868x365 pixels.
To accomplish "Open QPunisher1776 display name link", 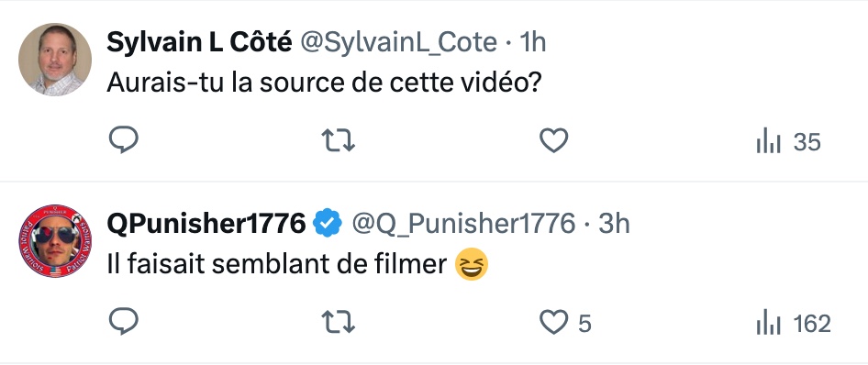I will tap(206, 224).
